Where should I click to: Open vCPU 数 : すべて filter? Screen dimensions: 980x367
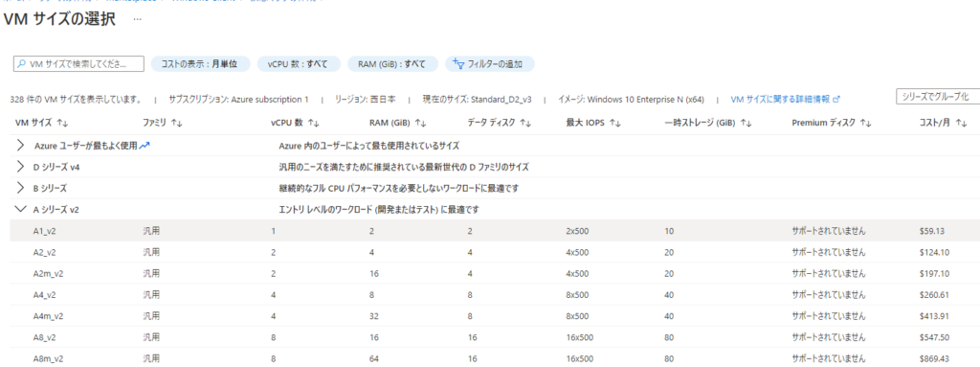299,64
